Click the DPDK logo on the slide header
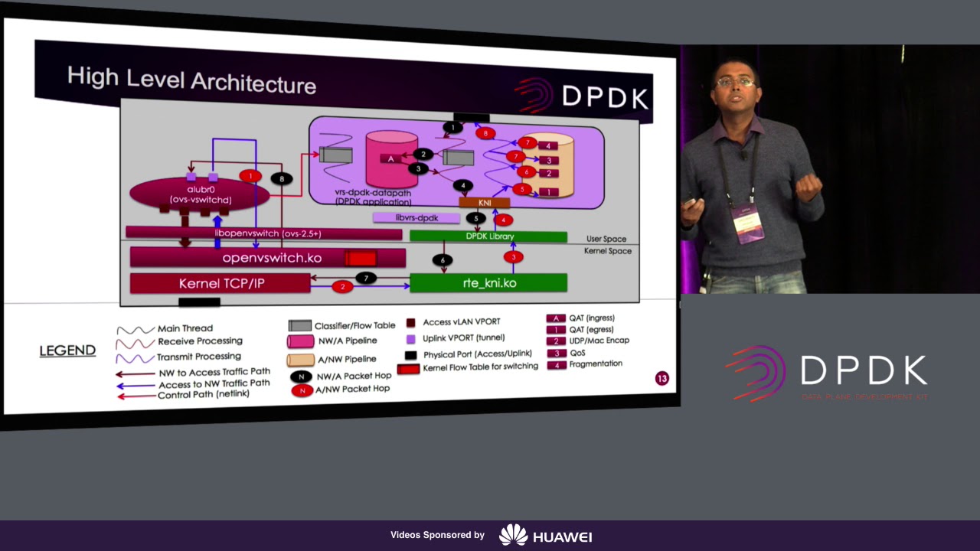Screen dimensions: 980x551 (582, 96)
